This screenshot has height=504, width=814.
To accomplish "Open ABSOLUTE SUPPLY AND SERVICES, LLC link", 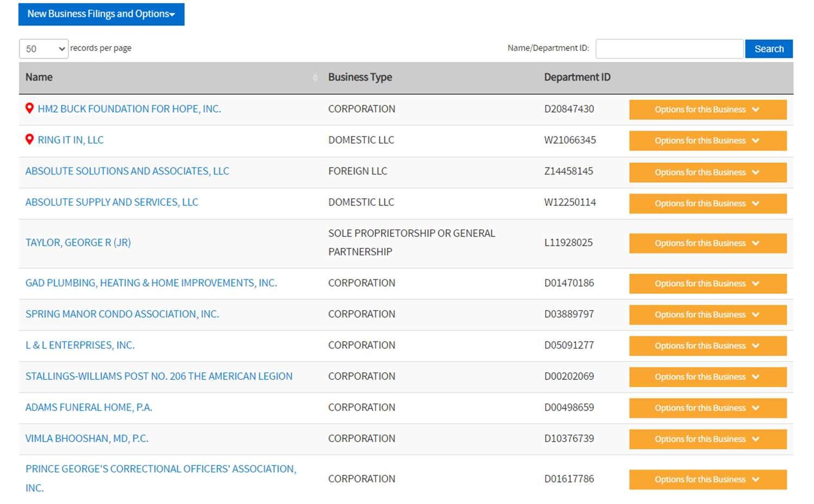I will point(112,202).
